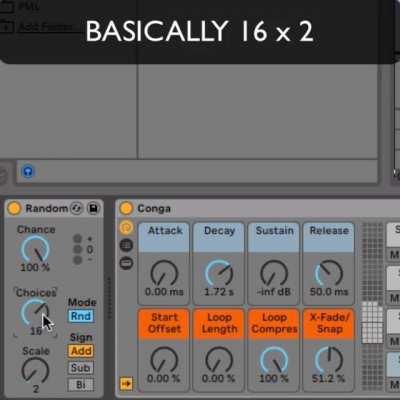This screenshot has height=400, width=400.
Task: Click the Attack macro knob
Action: (164, 273)
